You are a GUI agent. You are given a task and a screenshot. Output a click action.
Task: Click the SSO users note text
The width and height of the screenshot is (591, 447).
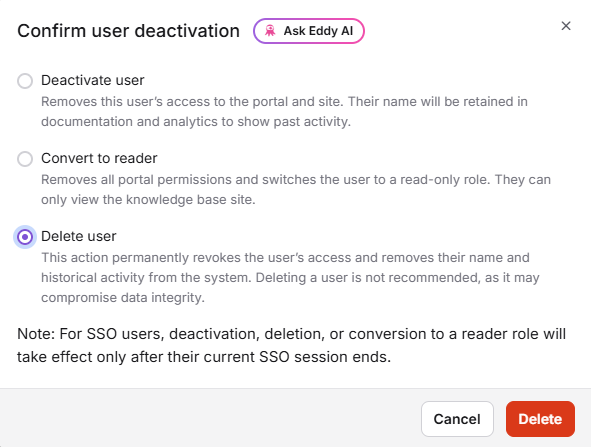(292, 345)
